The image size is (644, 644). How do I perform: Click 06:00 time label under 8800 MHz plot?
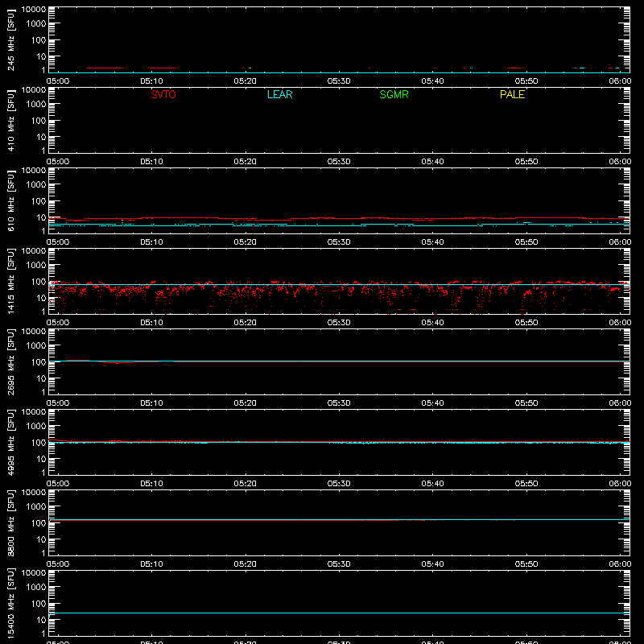click(x=620, y=564)
